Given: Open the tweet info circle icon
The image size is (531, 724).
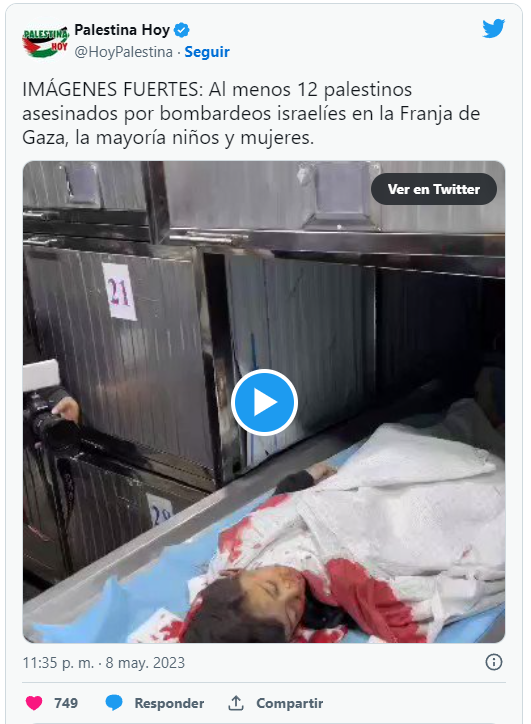Looking at the screenshot, I should click(494, 662).
